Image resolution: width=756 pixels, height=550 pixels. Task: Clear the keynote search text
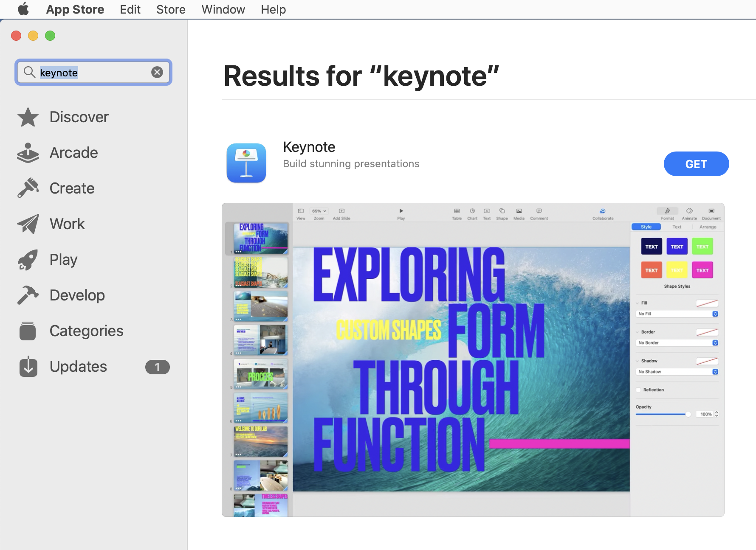pos(157,72)
